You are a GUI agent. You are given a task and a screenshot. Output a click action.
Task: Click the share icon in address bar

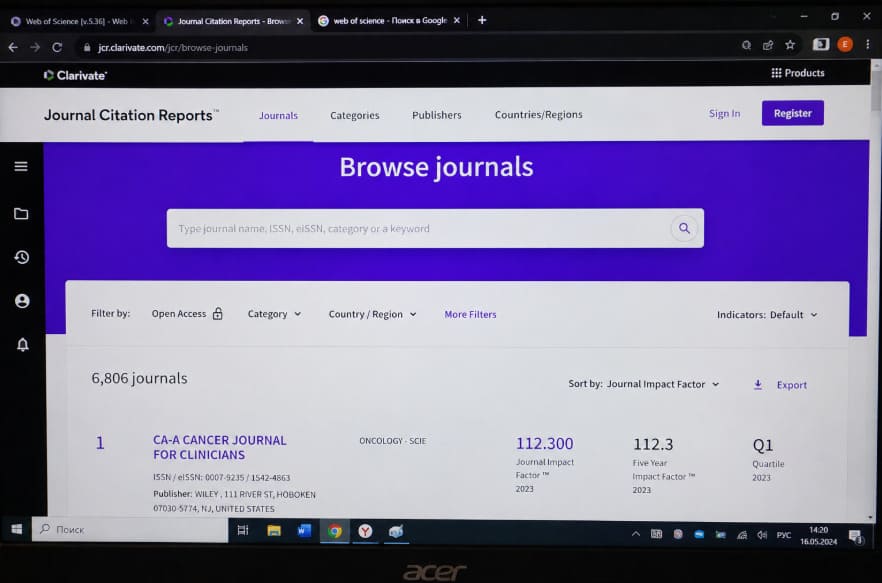click(x=768, y=45)
